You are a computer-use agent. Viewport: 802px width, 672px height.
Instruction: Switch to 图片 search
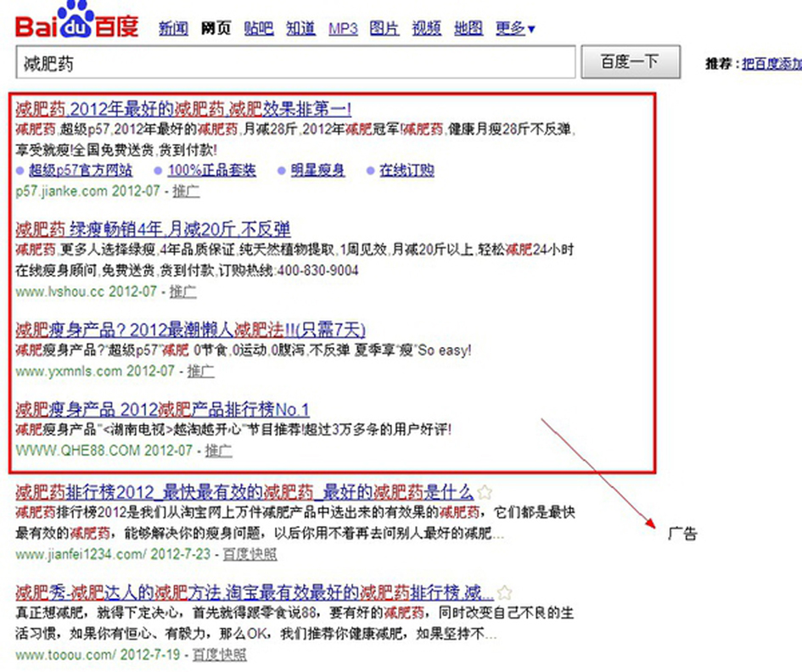click(384, 28)
